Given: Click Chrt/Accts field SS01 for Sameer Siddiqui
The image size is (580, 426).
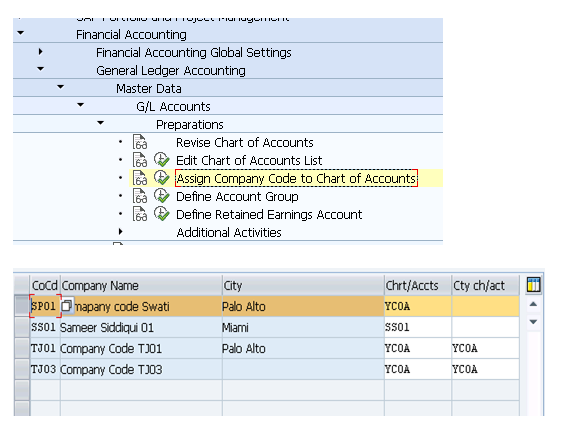Looking at the screenshot, I should 418,327.
